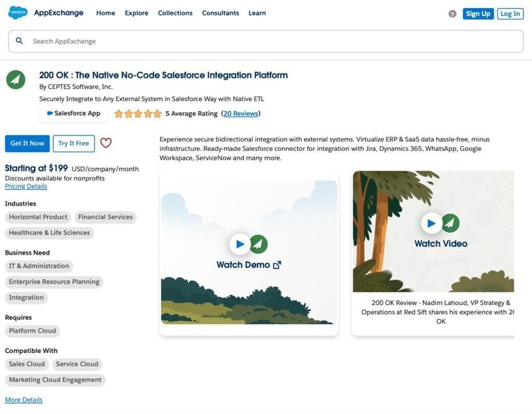This screenshot has width=532, height=414.
Task: Add listing to favorites with heart icon
Action: pos(106,143)
